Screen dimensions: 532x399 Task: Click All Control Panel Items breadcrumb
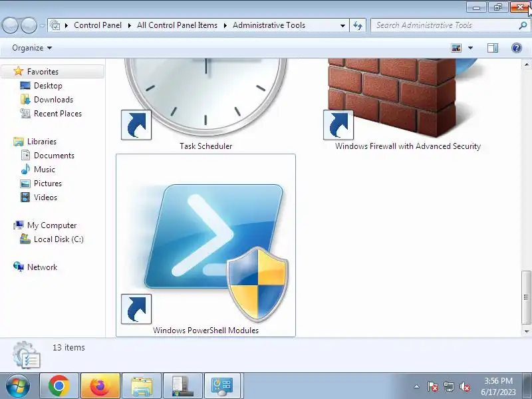tap(177, 25)
